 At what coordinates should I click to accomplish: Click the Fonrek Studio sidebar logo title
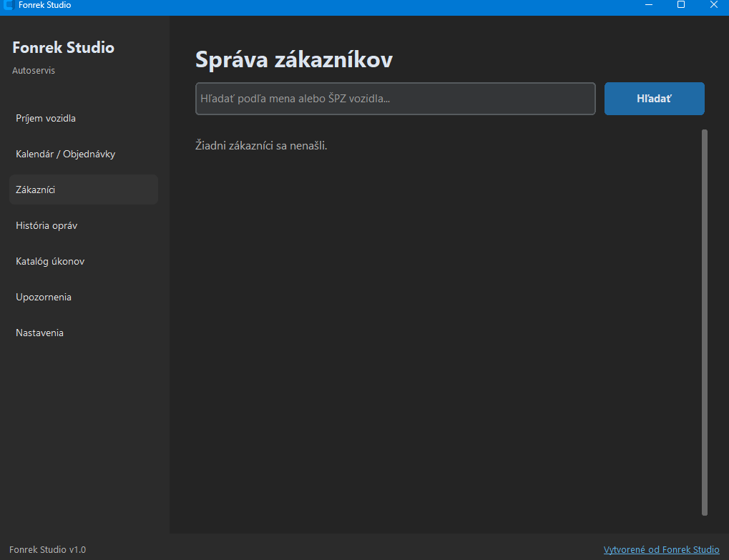pyautogui.click(x=63, y=47)
